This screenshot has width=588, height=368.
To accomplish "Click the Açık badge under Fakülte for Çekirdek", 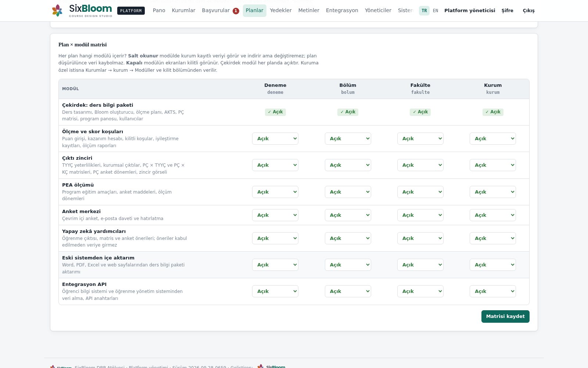I will pyautogui.click(x=420, y=112).
